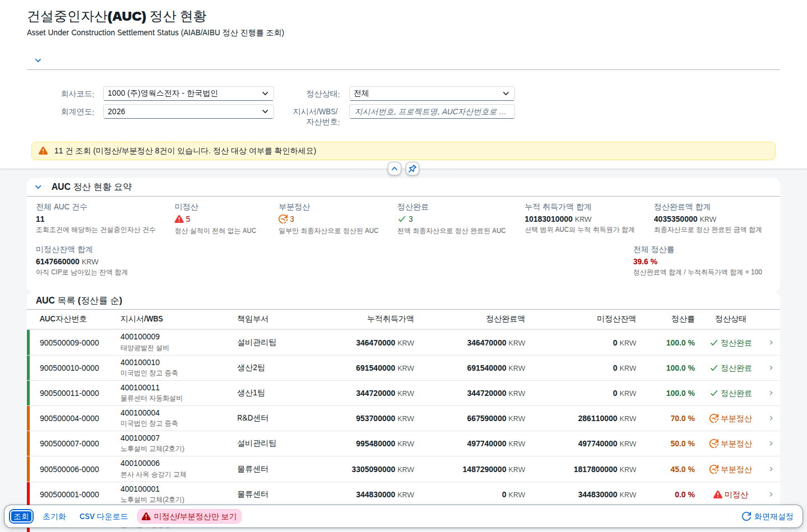The image size is (807, 532).
Task: Click the 미정산잔액 column header
Action: (616, 319)
